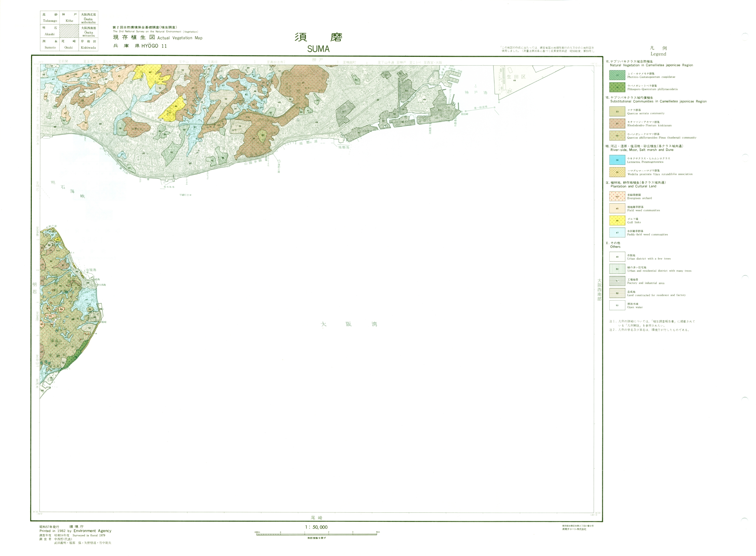The height and width of the screenshot is (556, 756).
Task: Click Quercus phillyraeoides-Pinus thunbergii community swatch
Action: click(617, 136)
